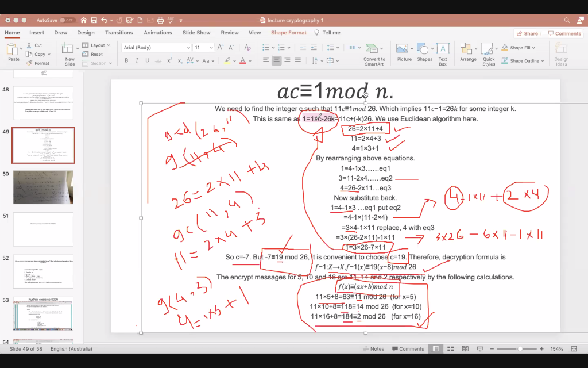Screen dimensions: 588x368
Task: Align text right
Action: 287,61
